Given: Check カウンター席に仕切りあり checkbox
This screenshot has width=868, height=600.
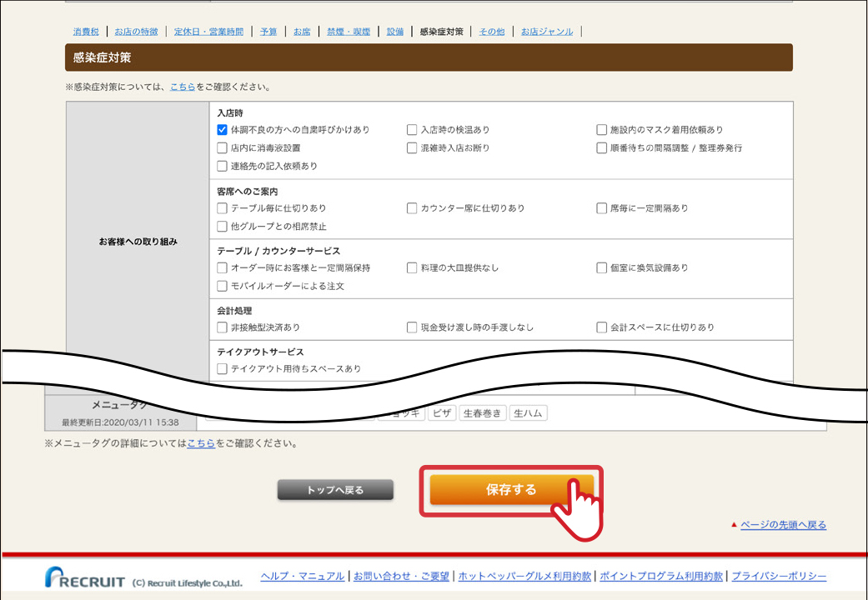Looking at the screenshot, I should tap(412, 208).
